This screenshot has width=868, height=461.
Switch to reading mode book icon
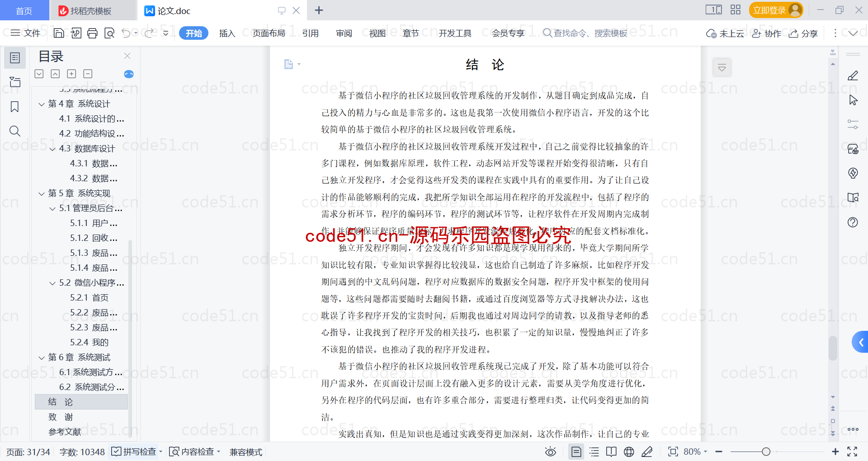coord(611,452)
